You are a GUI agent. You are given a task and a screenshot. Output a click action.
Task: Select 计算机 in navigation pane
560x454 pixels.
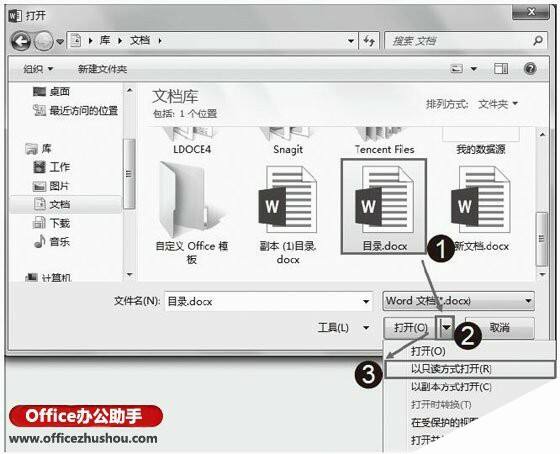coord(48,277)
